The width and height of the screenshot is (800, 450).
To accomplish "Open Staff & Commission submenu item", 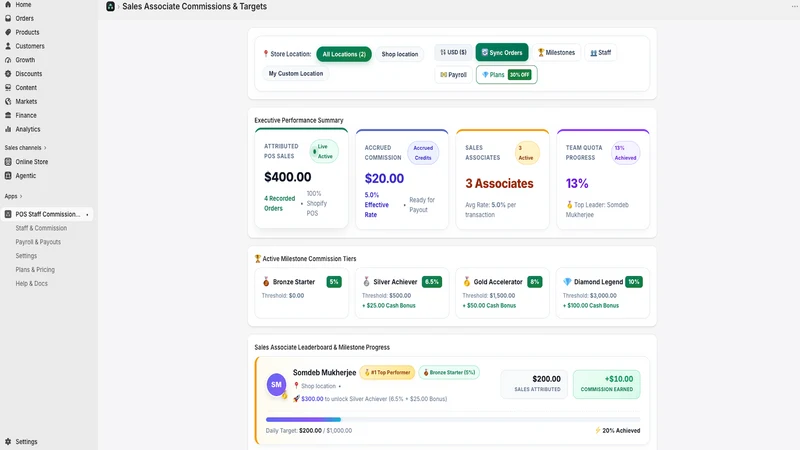I will 41,228.
